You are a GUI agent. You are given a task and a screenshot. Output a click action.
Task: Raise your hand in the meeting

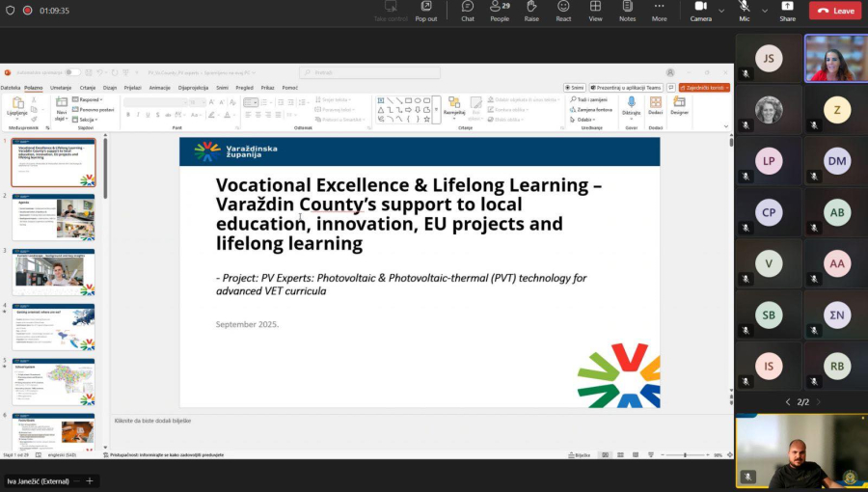point(531,10)
